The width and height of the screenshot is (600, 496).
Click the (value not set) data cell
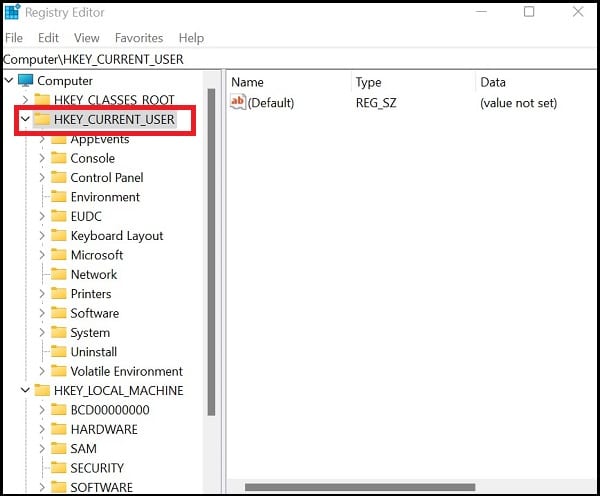click(x=518, y=103)
